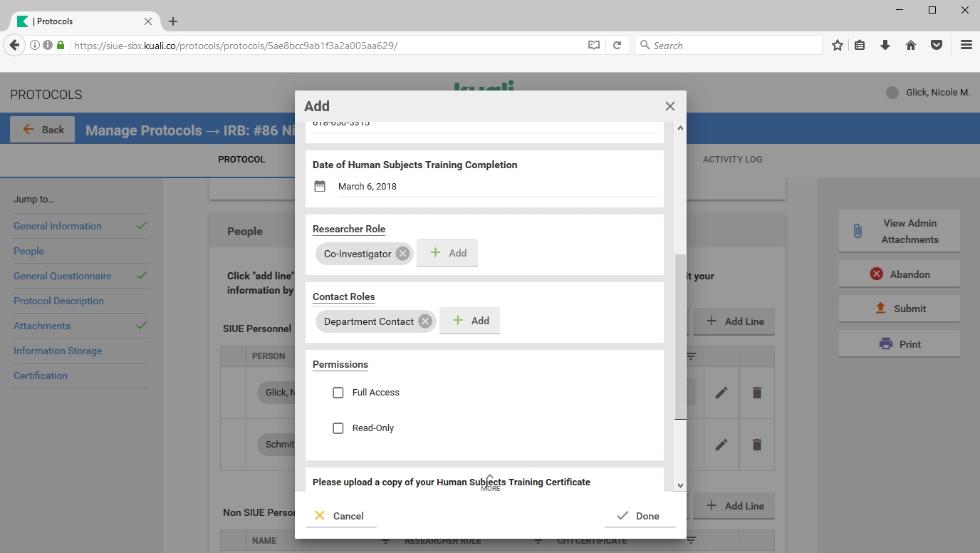The width and height of the screenshot is (980, 553).
Task: Click the dialog's vertical scrollbar thumb
Action: click(x=680, y=335)
